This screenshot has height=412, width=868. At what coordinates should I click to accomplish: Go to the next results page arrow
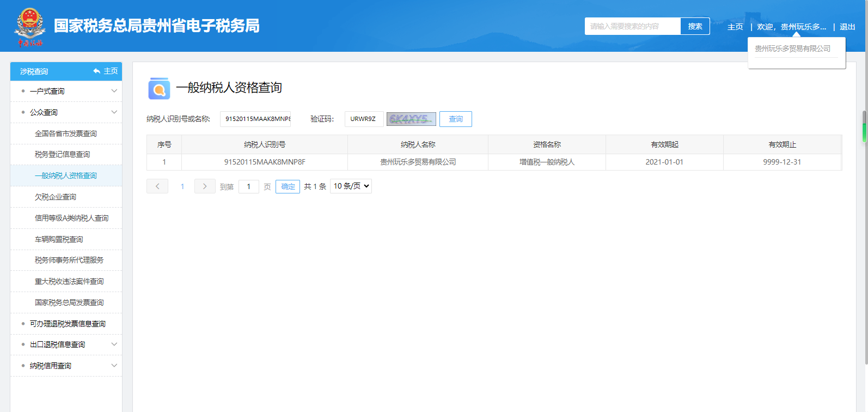point(205,186)
